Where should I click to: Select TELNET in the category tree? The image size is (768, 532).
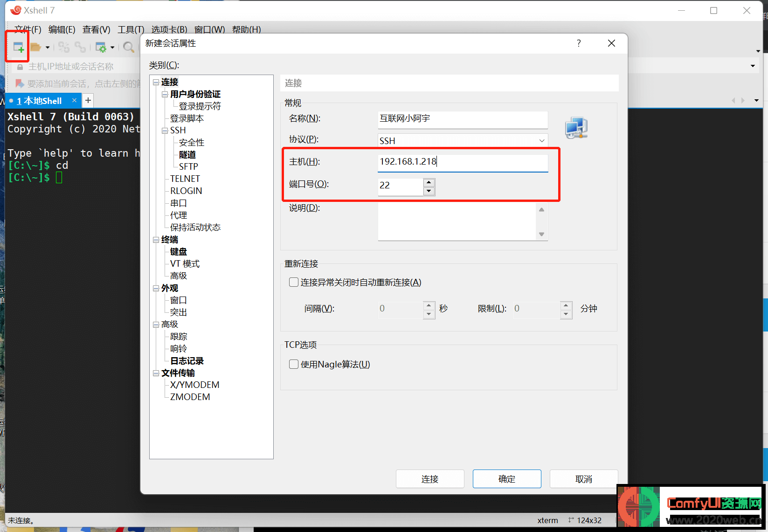(x=185, y=179)
